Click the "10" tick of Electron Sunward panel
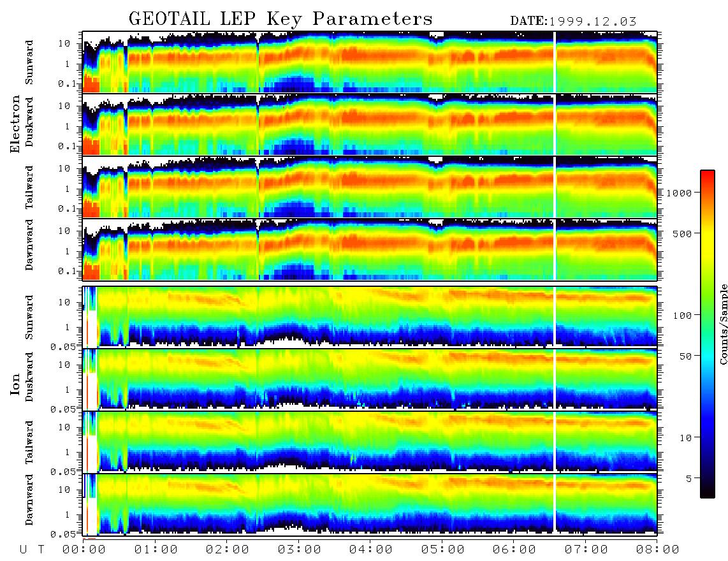Screen dimensions: 728x561 click(64, 43)
